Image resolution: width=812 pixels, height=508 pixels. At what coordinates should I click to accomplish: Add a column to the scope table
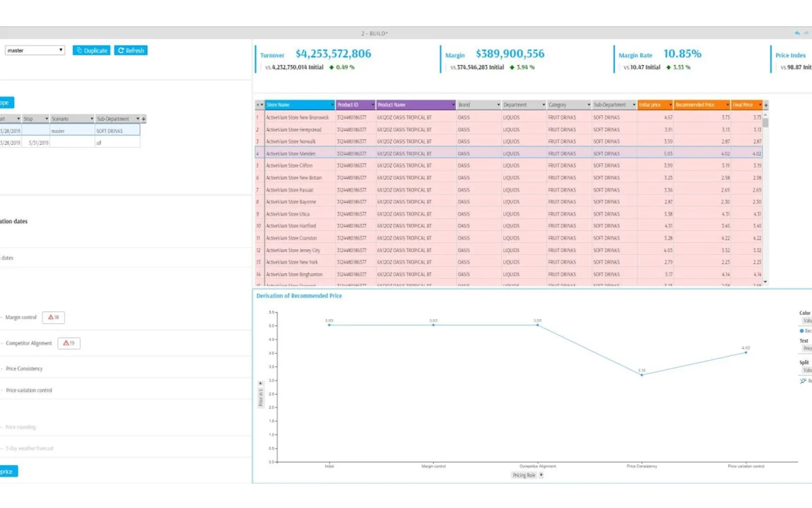click(x=144, y=119)
